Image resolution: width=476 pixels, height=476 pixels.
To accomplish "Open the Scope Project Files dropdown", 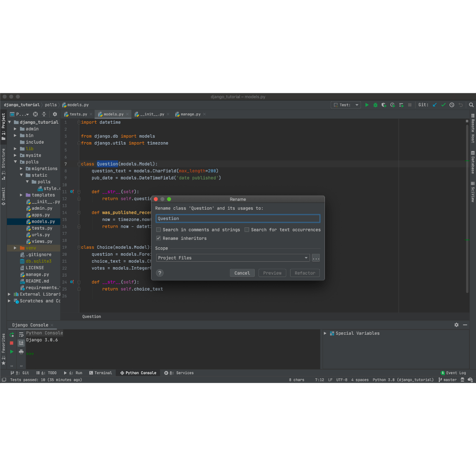I will (x=233, y=258).
